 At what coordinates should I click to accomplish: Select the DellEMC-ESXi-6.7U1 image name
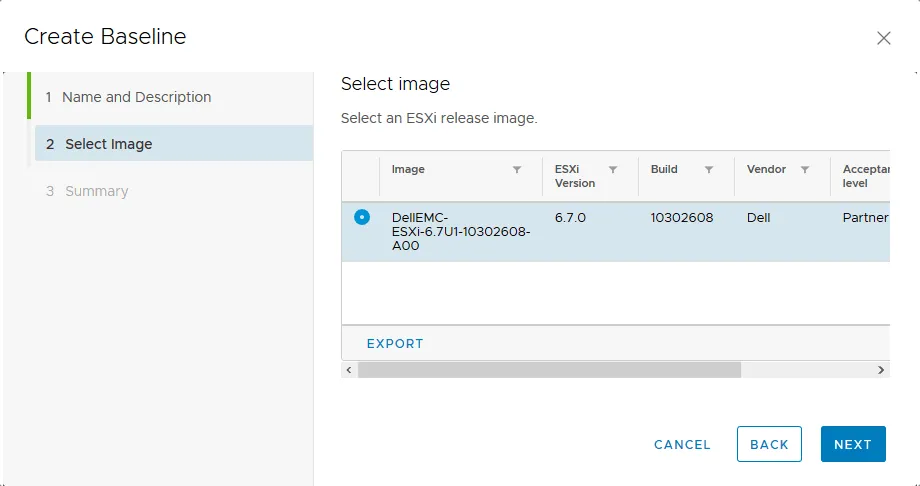[x=460, y=231]
